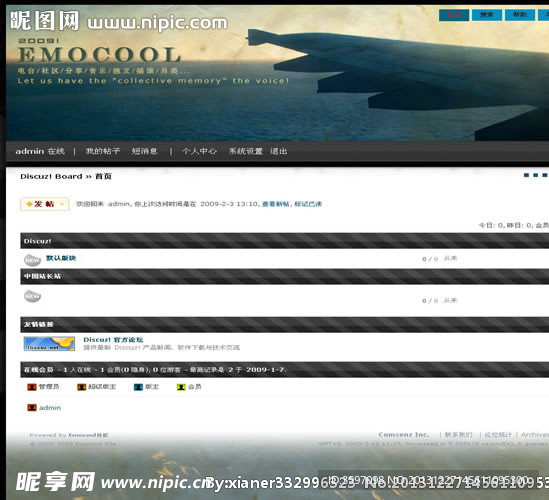549x500 pixels.
Task: Click the 帮助 help header button
Action: coord(520,15)
